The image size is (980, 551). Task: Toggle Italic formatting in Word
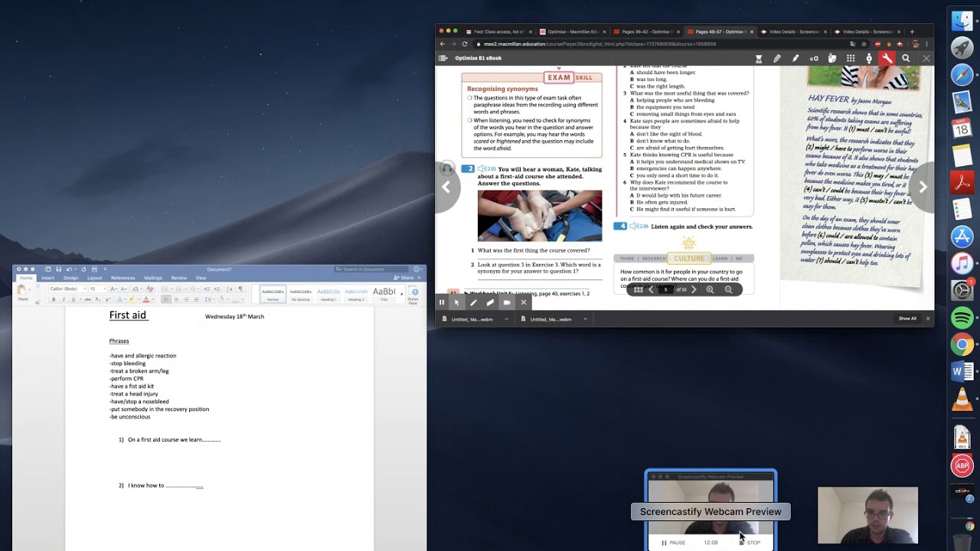tap(64, 299)
